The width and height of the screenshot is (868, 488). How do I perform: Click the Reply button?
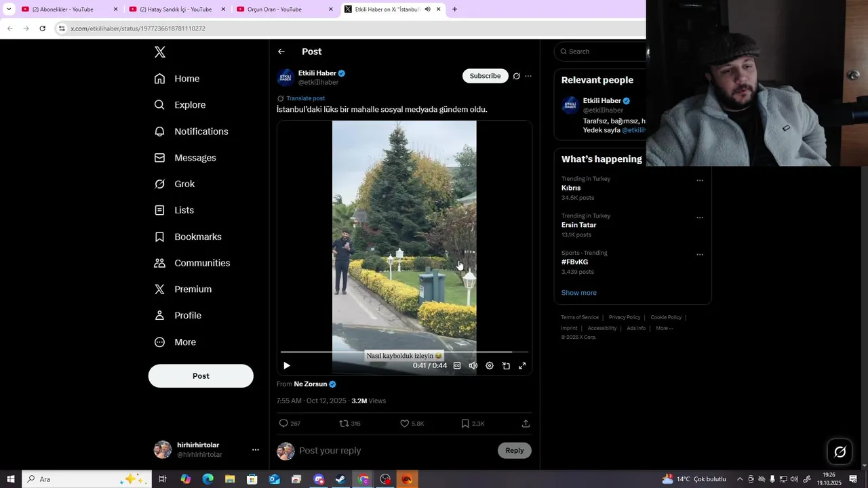(515, 451)
